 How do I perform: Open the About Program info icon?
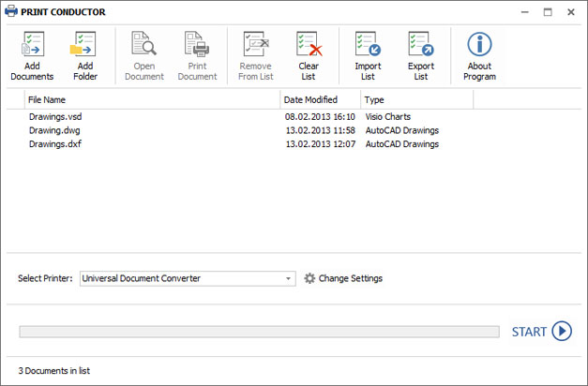click(x=479, y=44)
